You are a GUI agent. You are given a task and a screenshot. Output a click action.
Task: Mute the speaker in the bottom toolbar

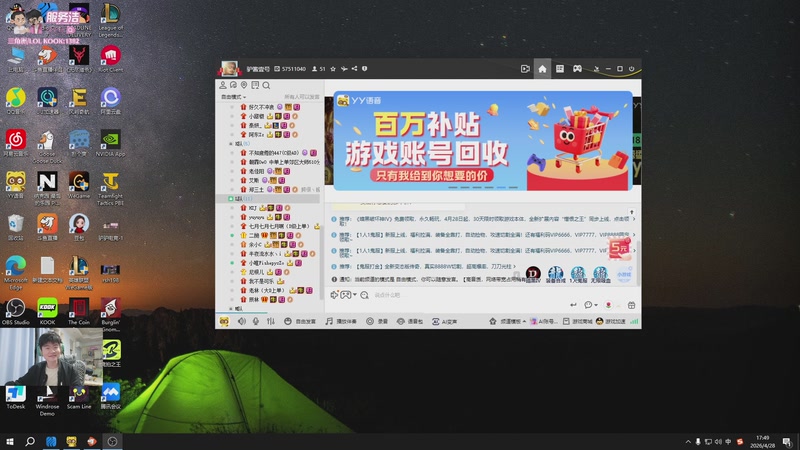(242, 321)
